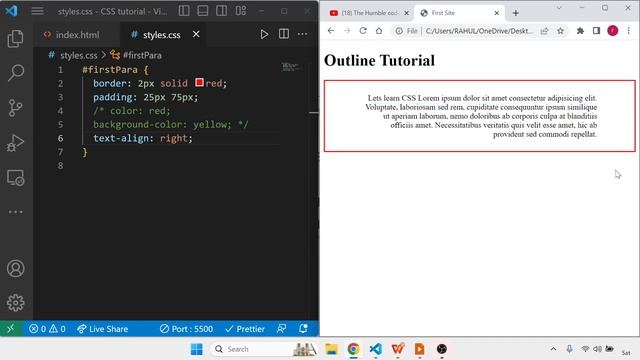
Task: Click the text-align property on line 6
Action: coord(121,138)
